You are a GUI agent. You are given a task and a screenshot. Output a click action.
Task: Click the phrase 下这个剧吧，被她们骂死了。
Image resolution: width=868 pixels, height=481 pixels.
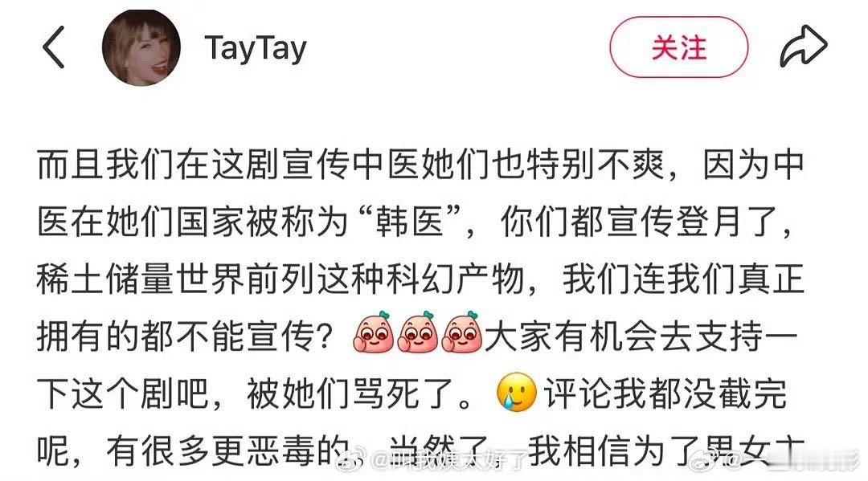tap(255, 393)
